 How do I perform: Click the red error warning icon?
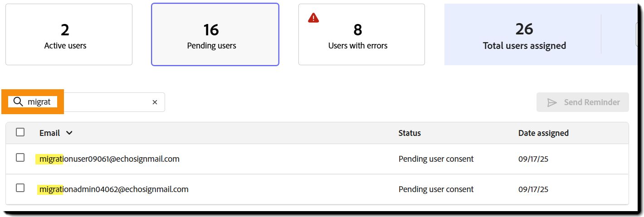313,18
